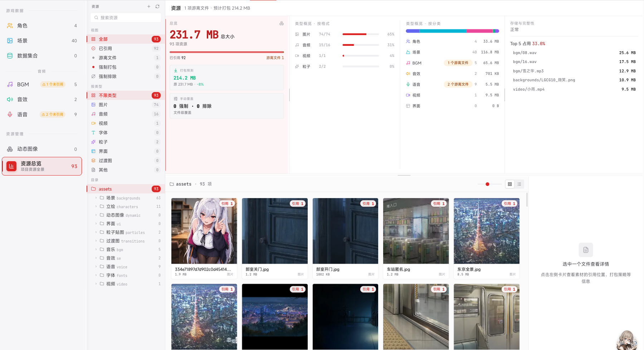The width and height of the screenshot is (644, 350).
Task: Click the refresh icon in the 资源 panel header
Action: click(x=157, y=6)
